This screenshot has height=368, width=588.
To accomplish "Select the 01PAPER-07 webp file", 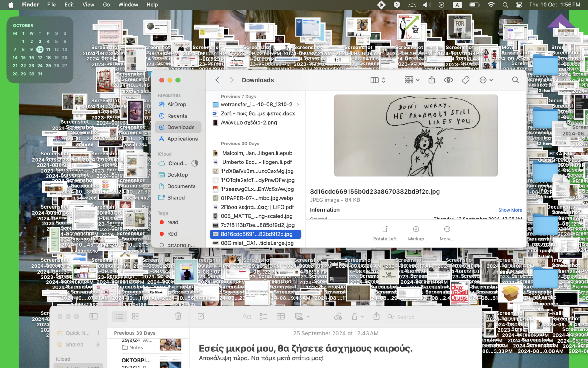I will click(x=255, y=198).
